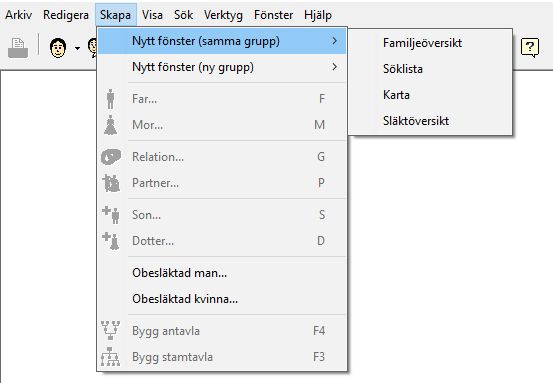Open the help question mark icon
The height and width of the screenshot is (383, 553).
530,47
